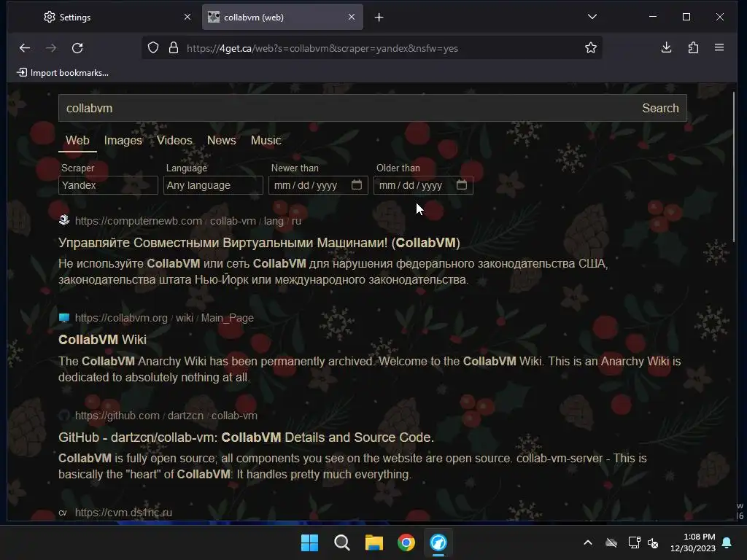747x560 pixels.
Task: Switch to Images results tab
Action: tap(123, 141)
